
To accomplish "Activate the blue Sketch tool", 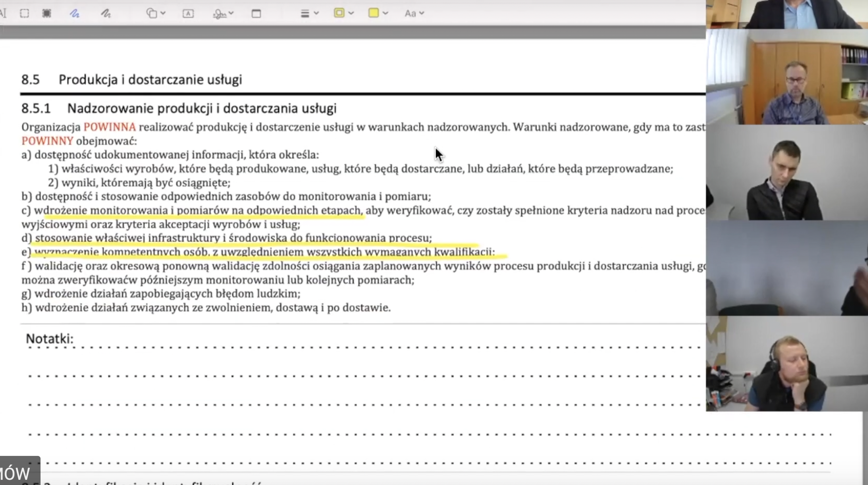I will 74,14.
